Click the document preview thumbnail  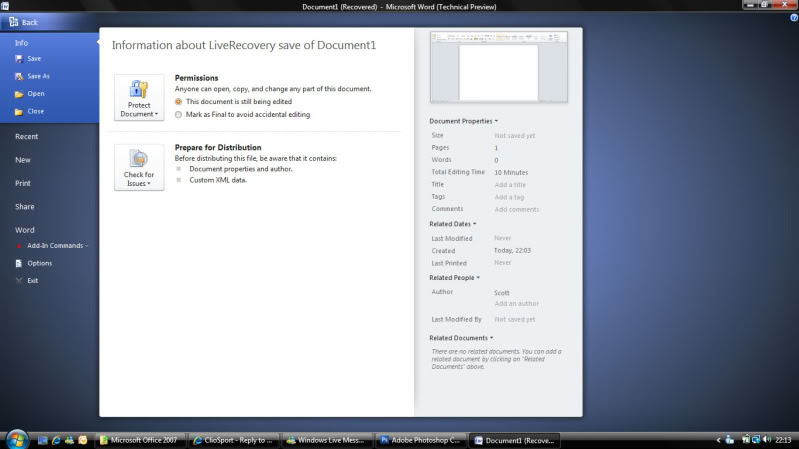click(x=498, y=67)
